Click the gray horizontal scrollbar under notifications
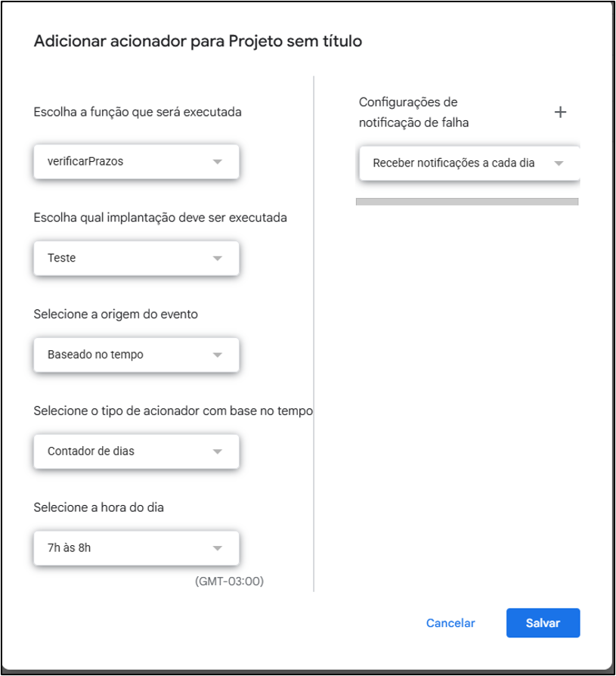The image size is (616, 676). (467, 202)
